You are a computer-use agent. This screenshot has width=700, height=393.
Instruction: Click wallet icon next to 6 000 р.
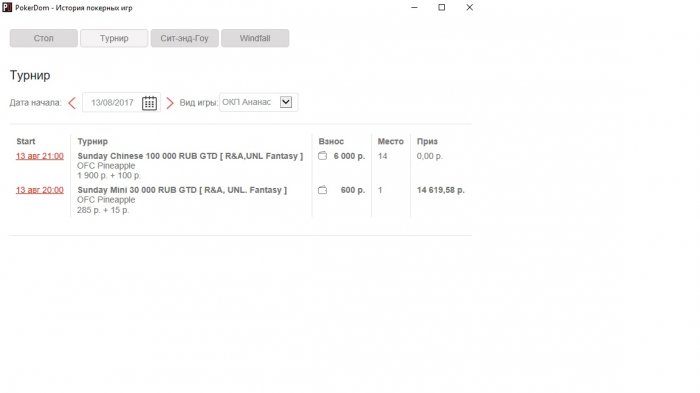[x=322, y=156]
